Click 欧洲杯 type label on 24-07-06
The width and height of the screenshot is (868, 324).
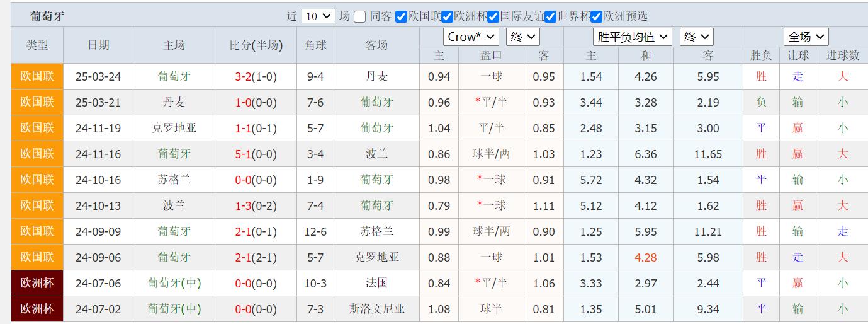[x=37, y=283]
